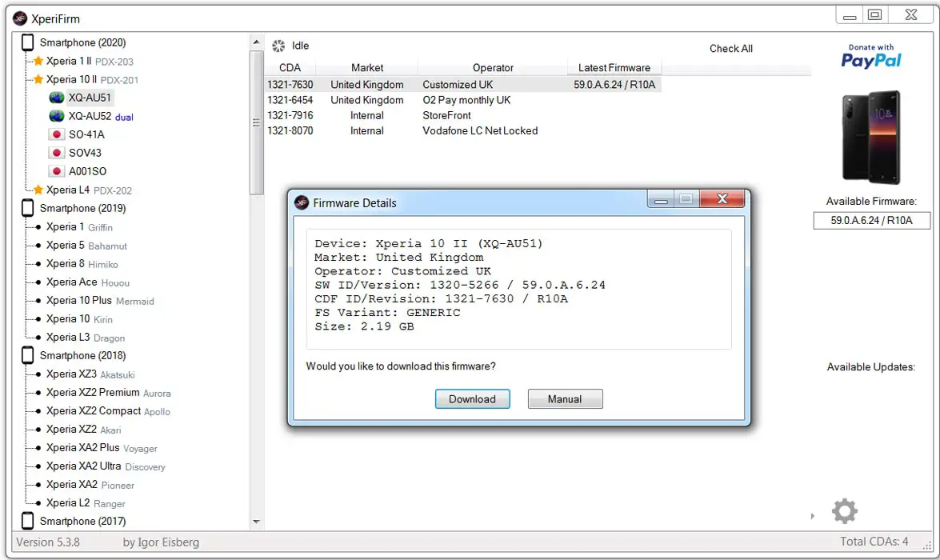Click the Xperia 10 II phone thumbnail

(871, 138)
